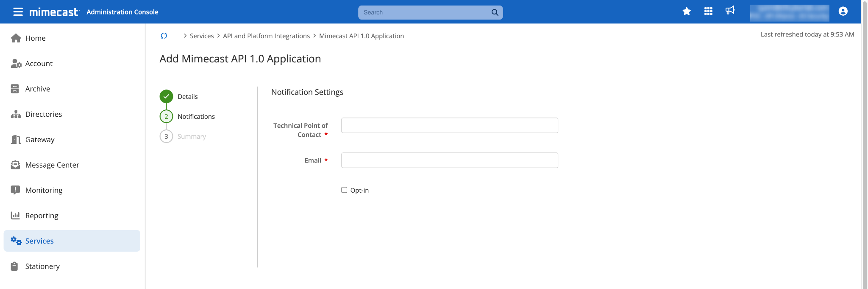Click the Services breadcrumb link
Screen dimensions: 868x289
tap(202, 36)
